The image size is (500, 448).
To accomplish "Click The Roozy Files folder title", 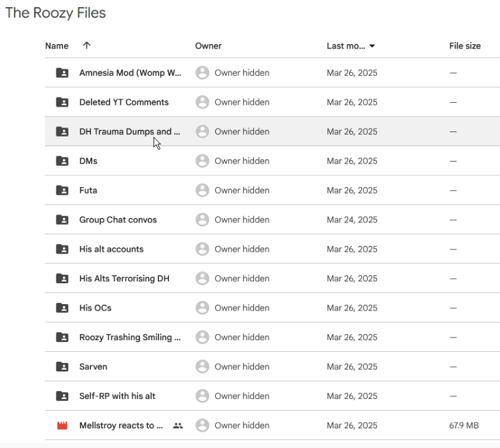I will coord(56,13).
